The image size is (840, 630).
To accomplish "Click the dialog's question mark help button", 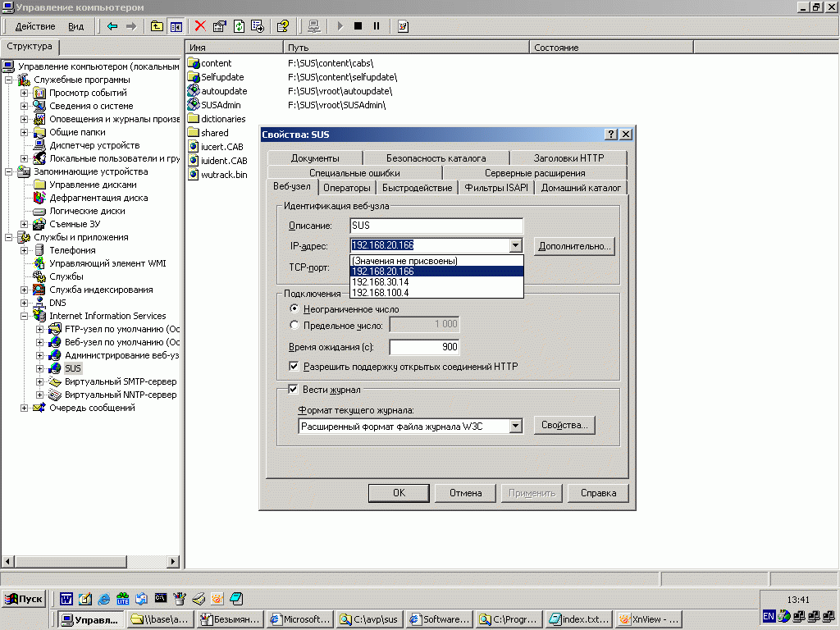I will (611, 135).
